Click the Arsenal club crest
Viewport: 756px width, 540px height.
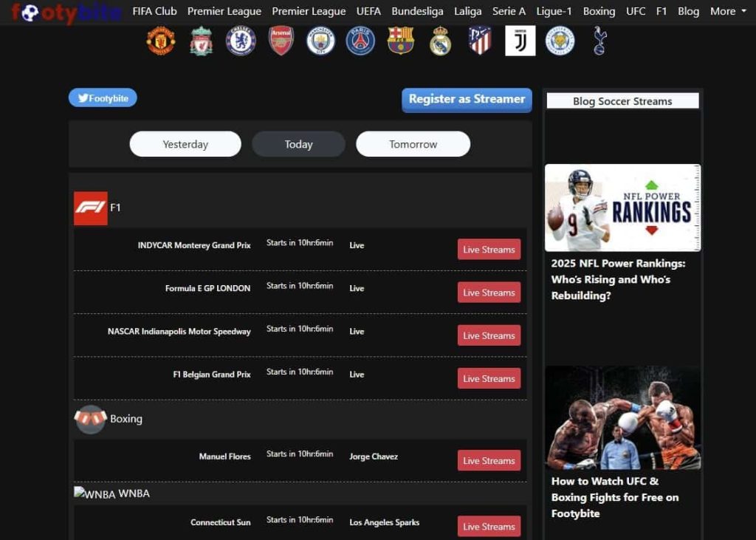point(281,41)
